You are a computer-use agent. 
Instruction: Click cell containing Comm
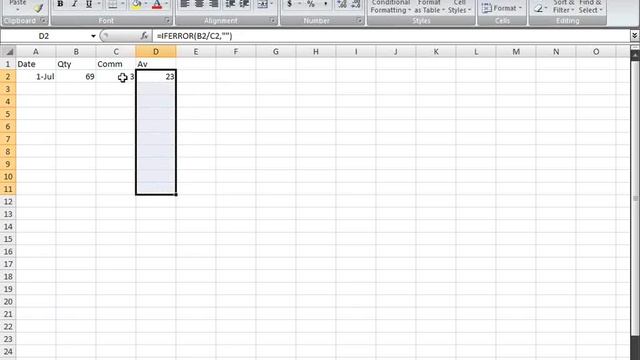[116, 64]
